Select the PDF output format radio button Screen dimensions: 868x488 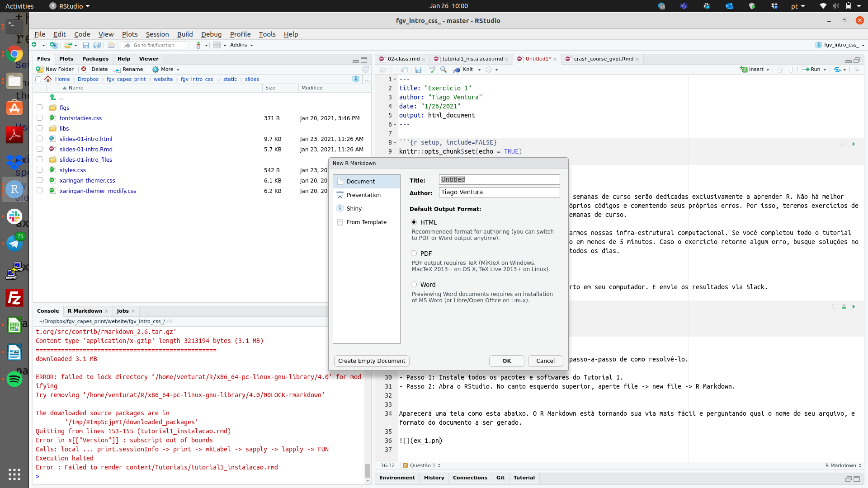[414, 253]
